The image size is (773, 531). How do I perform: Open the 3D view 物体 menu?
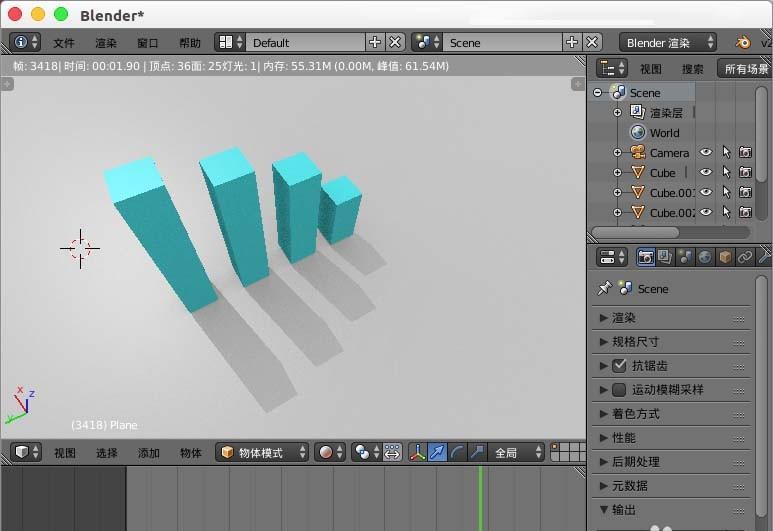click(x=191, y=453)
